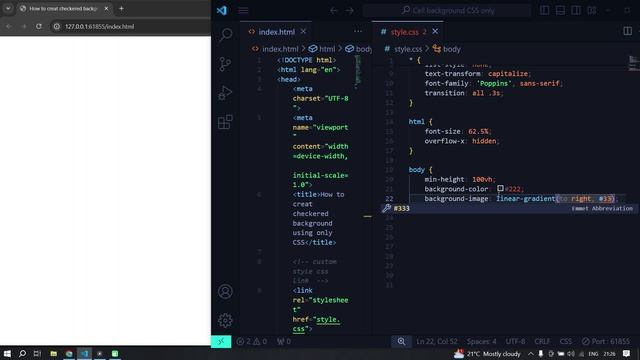This screenshot has width=640, height=360.
Task: Open the Extensions view
Action: click(225, 122)
